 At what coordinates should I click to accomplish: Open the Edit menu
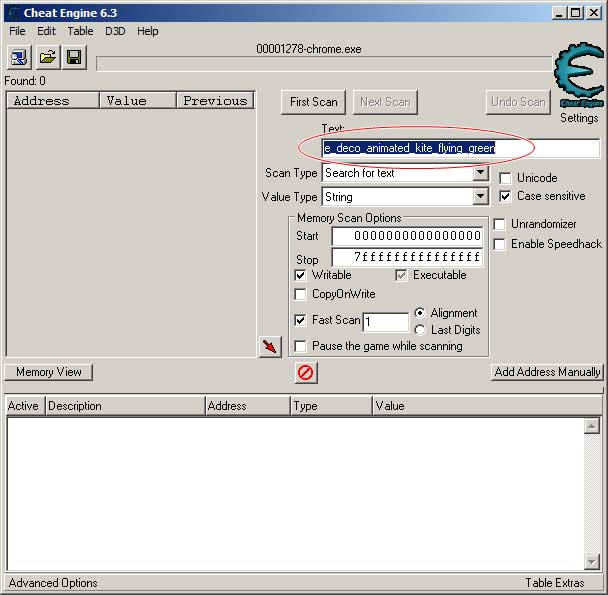click(46, 31)
